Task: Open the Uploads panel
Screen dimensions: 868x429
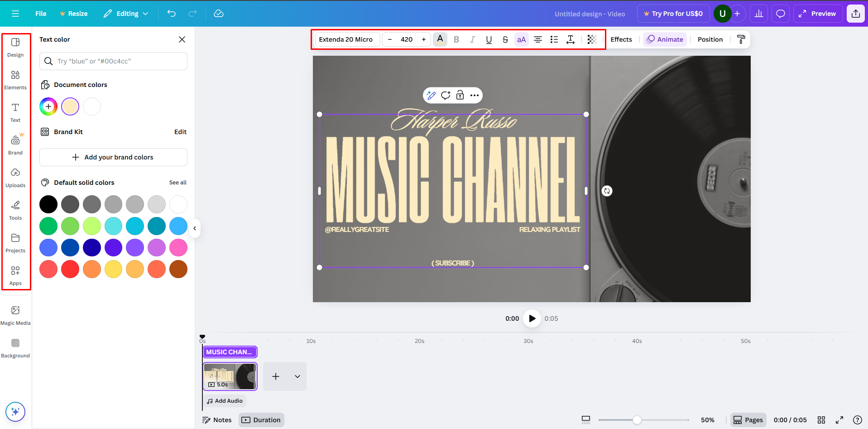Action: pos(15,177)
